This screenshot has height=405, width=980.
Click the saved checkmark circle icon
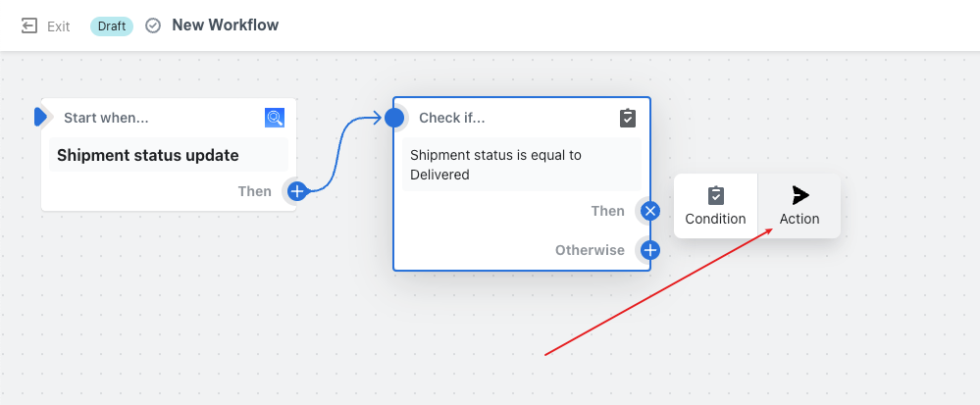153,25
